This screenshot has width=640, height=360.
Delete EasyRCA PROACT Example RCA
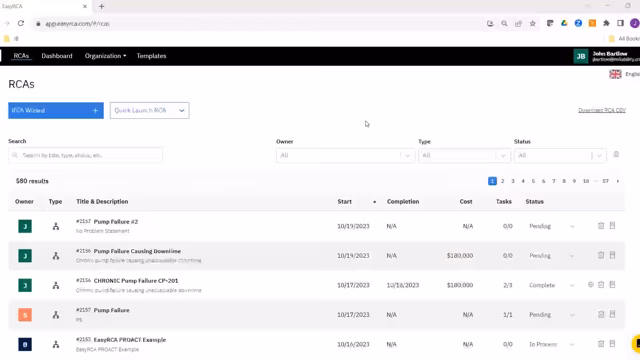click(x=601, y=344)
